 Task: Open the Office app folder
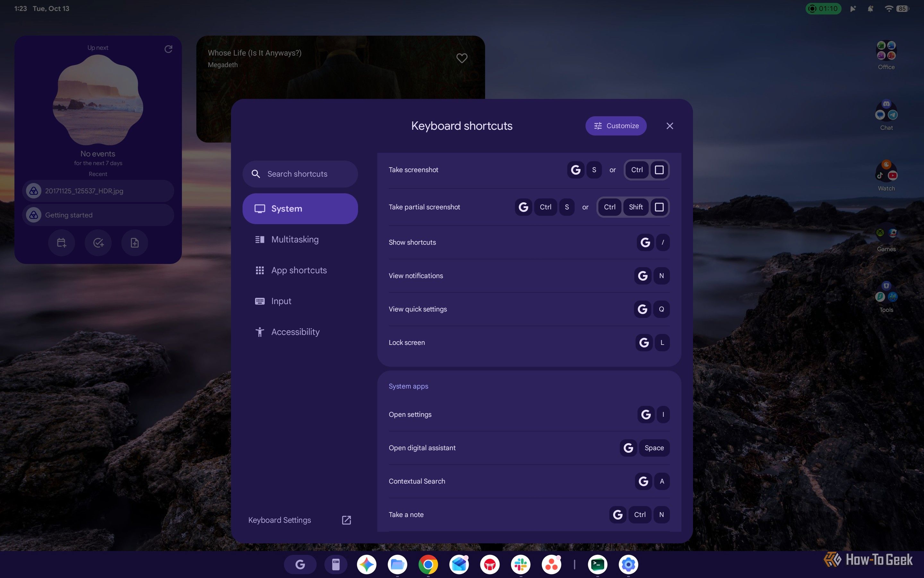tap(886, 56)
